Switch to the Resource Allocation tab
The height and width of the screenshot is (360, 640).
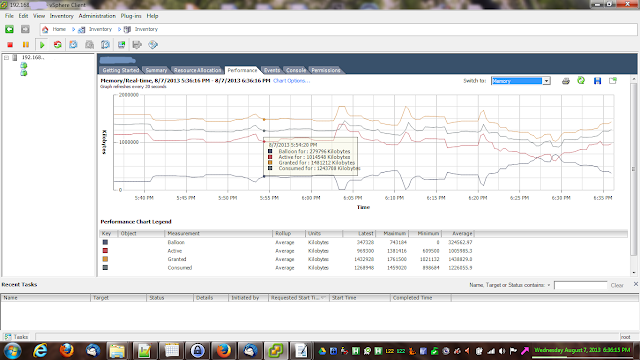pyautogui.click(x=197, y=70)
